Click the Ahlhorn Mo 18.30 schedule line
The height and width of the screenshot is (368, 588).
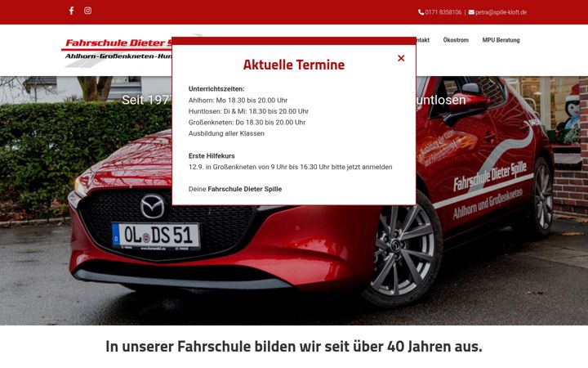pyautogui.click(x=238, y=101)
